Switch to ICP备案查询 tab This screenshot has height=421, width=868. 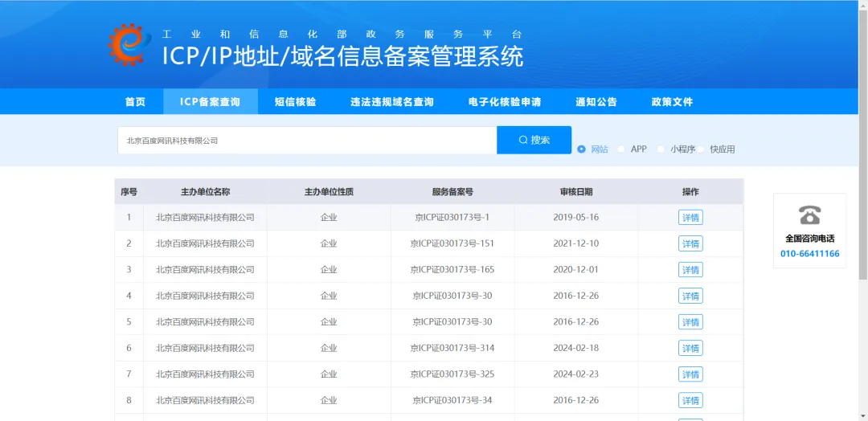210,102
